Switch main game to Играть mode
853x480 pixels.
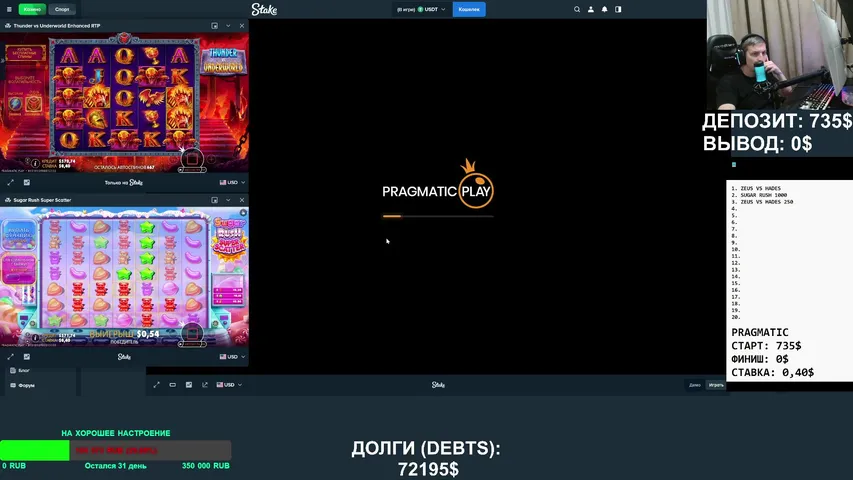click(716, 385)
